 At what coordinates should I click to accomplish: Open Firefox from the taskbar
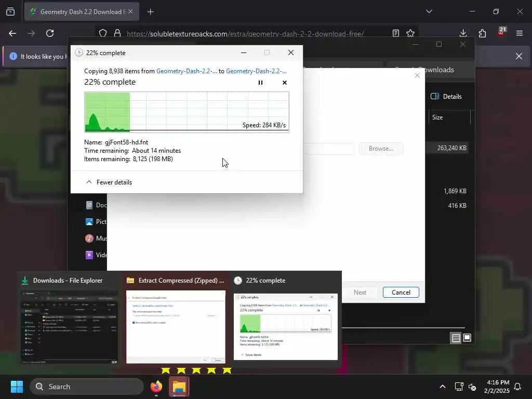(156, 387)
